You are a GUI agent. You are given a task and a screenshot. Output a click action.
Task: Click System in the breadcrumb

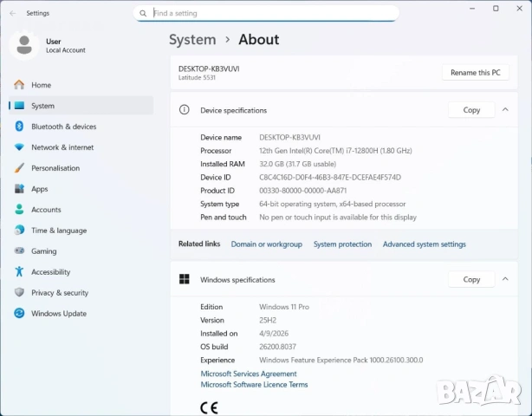(192, 39)
